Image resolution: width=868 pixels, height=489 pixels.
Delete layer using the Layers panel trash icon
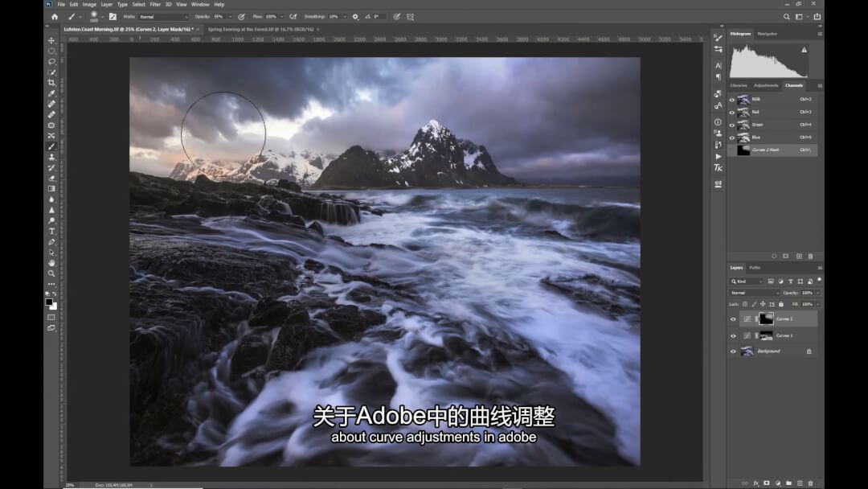[x=810, y=483]
